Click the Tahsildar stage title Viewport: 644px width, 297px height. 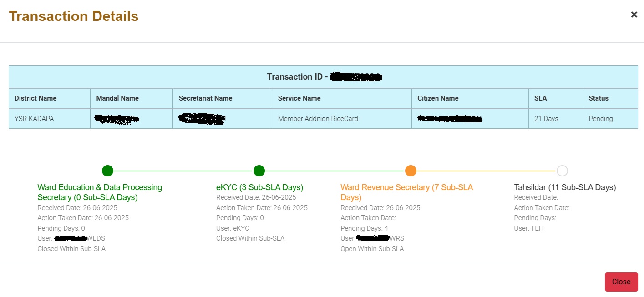click(x=565, y=187)
